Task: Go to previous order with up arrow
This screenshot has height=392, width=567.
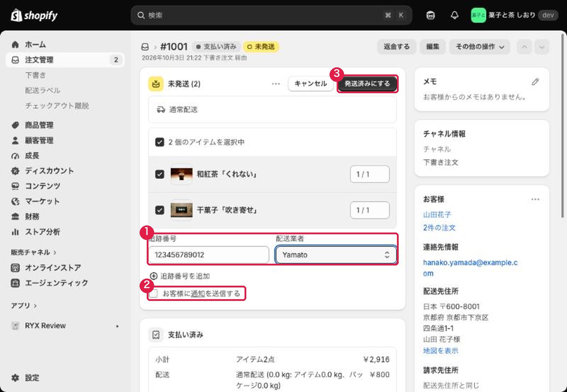Action: 524,47
